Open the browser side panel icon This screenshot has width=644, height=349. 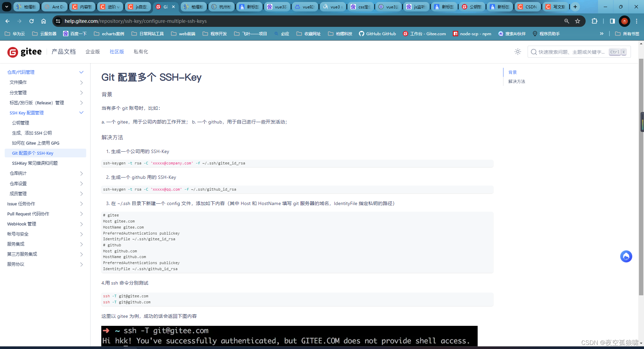pyautogui.click(x=612, y=21)
